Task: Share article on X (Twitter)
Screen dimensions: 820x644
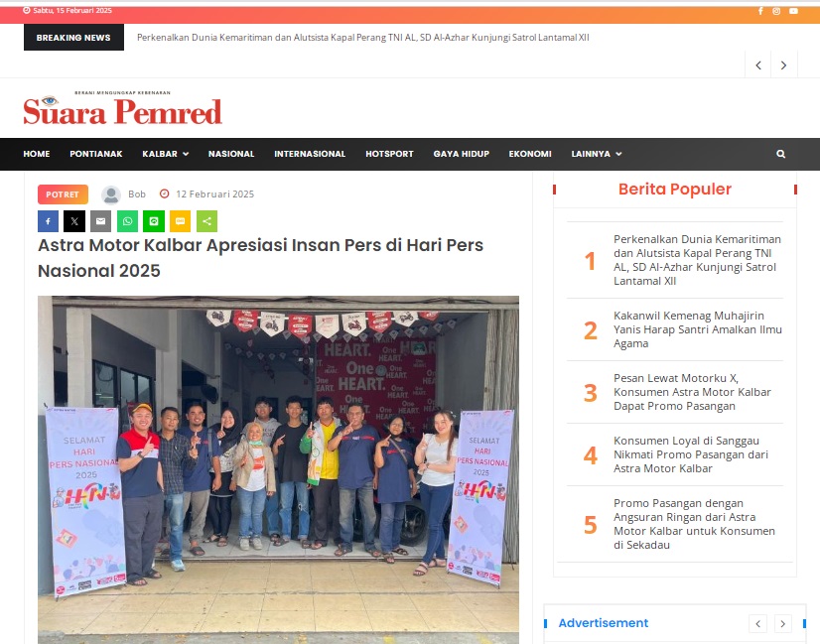Action: pyautogui.click(x=74, y=221)
